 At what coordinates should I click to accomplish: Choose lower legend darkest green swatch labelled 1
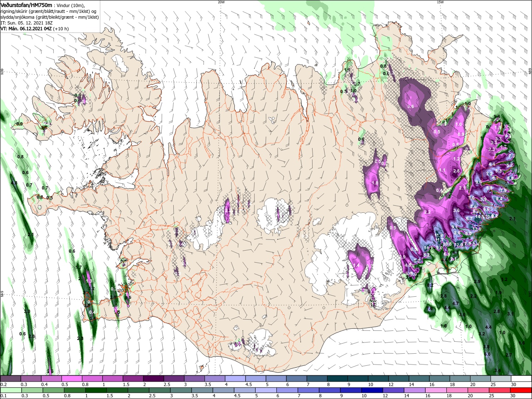pyautogui.click(x=96, y=390)
